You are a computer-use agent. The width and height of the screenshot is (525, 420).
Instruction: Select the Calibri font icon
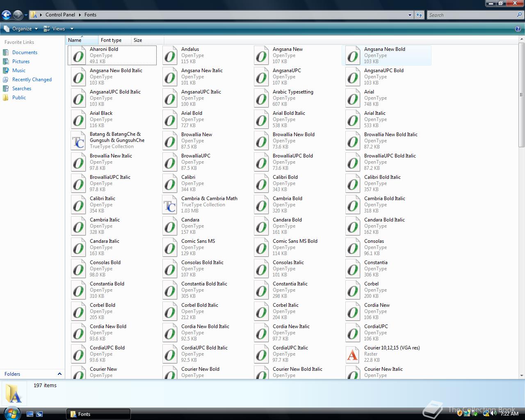tap(170, 183)
